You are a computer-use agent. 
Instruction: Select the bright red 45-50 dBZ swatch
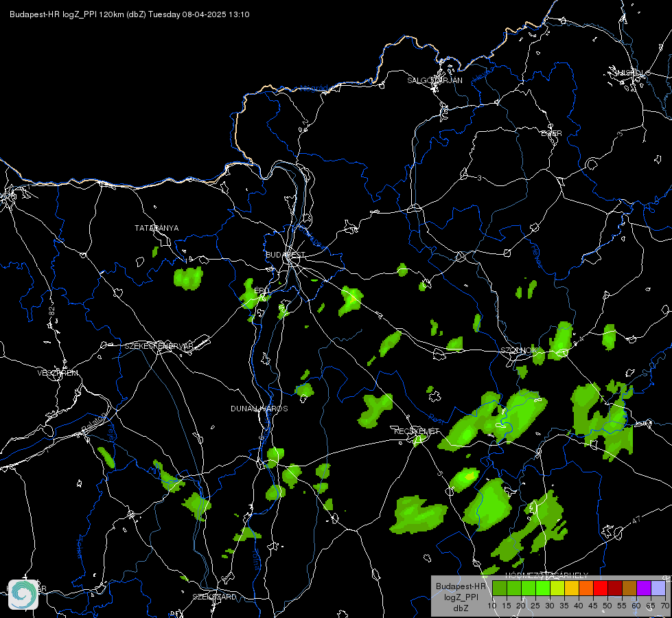[601, 588]
